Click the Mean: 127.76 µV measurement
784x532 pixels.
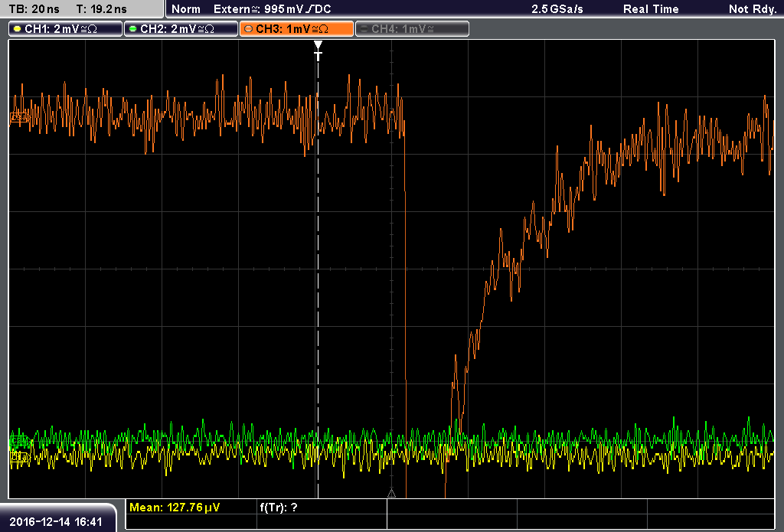pyautogui.click(x=175, y=508)
